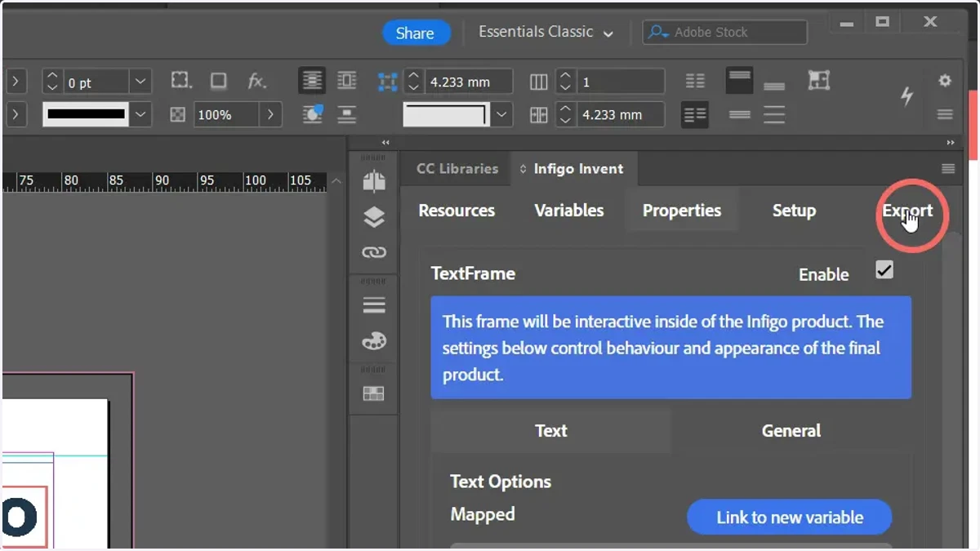This screenshot has width=980, height=551.
Task: Adjust the inset spacing stepper arrows
Action: click(413, 81)
